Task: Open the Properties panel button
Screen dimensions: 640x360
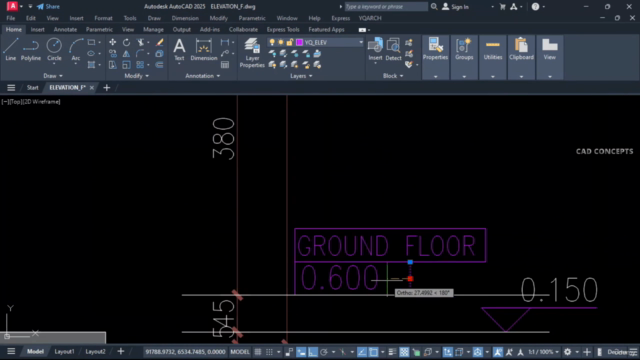Action: click(x=436, y=57)
